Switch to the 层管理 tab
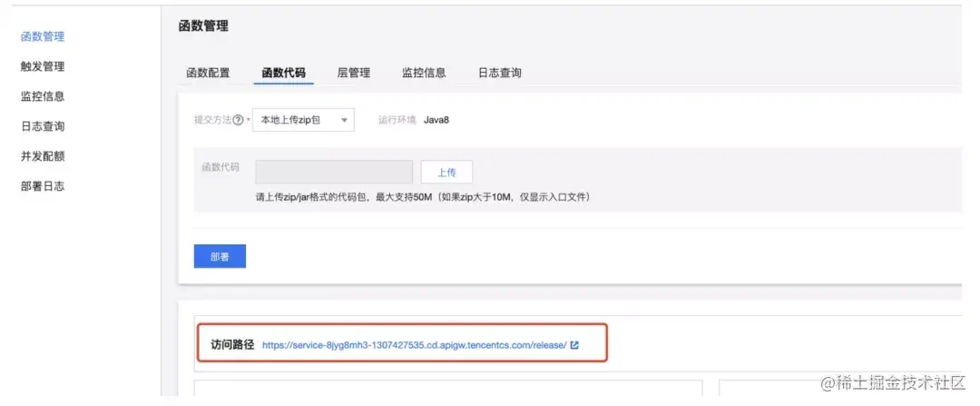The image size is (980, 406). coord(354,73)
